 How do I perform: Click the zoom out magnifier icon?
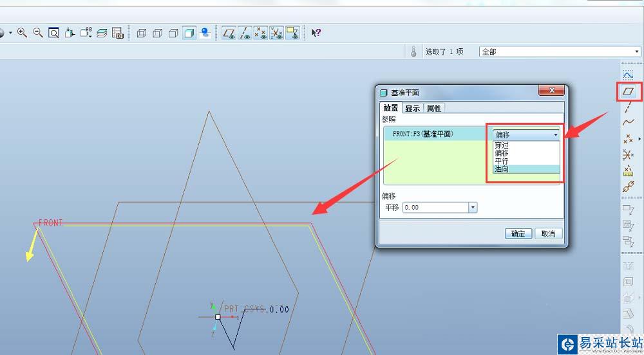[38, 33]
